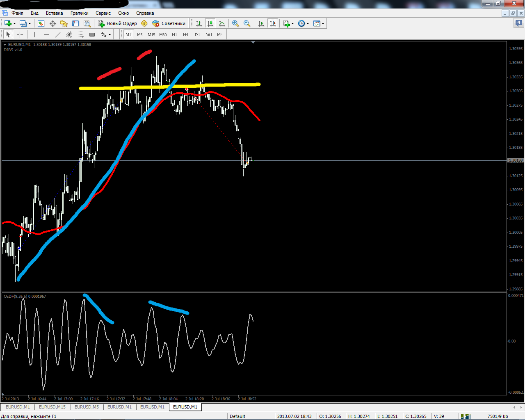This screenshot has width=525, height=420.
Task: Click the 7501/9 kb connection status
Action: click(x=498, y=416)
